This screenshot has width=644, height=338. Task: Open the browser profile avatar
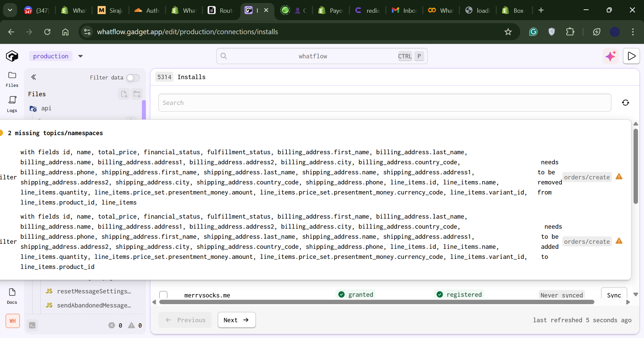click(x=615, y=32)
